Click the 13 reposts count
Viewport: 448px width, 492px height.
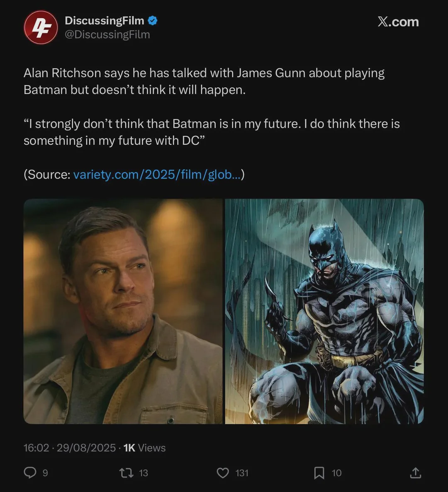pos(144,473)
